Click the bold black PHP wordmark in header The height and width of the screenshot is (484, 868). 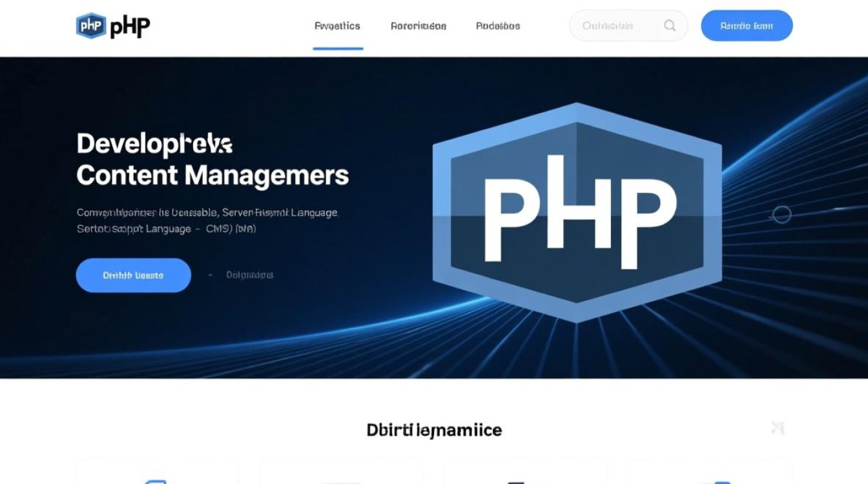pos(130,26)
